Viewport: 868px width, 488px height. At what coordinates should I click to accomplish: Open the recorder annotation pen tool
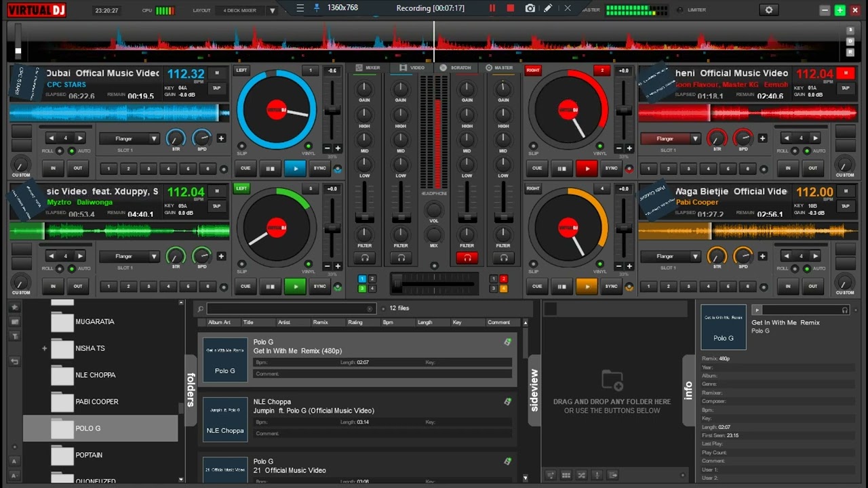point(548,8)
